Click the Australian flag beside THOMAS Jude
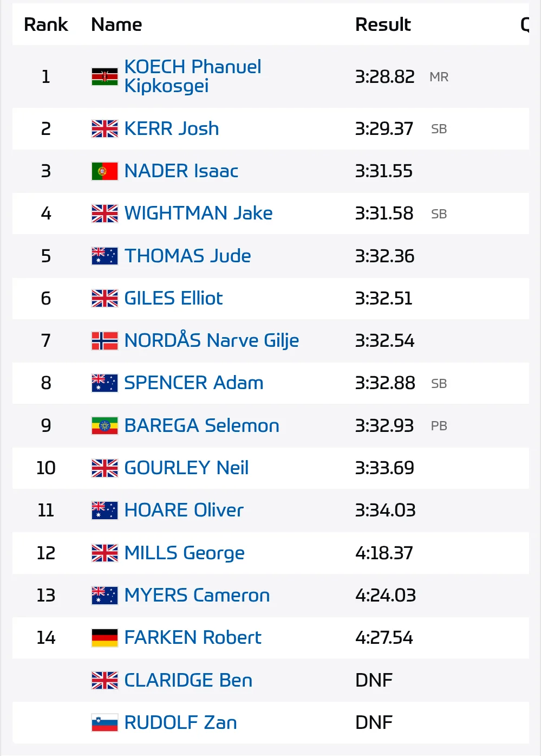Image resolution: width=541 pixels, height=756 pixels. click(x=105, y=256)
